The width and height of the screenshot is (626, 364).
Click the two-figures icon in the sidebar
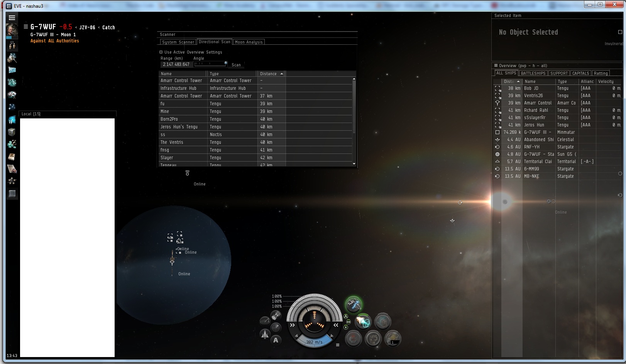click(12, 45)
